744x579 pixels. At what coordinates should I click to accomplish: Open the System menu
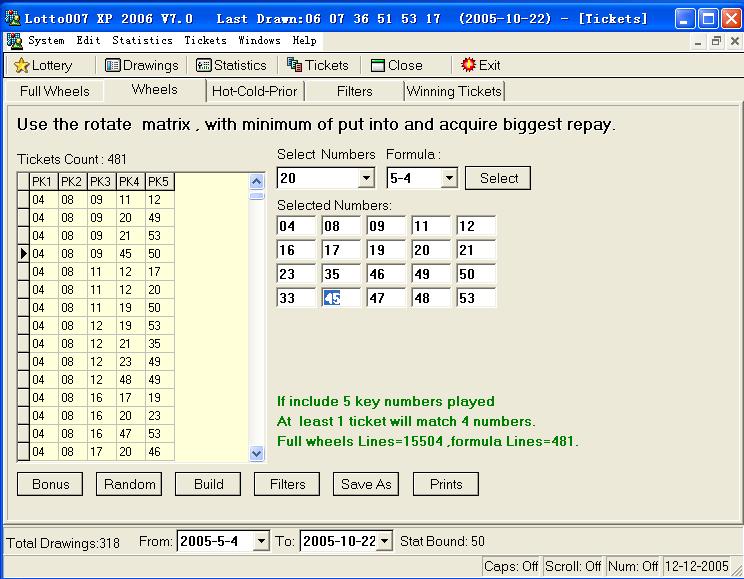tap(46, 40)
